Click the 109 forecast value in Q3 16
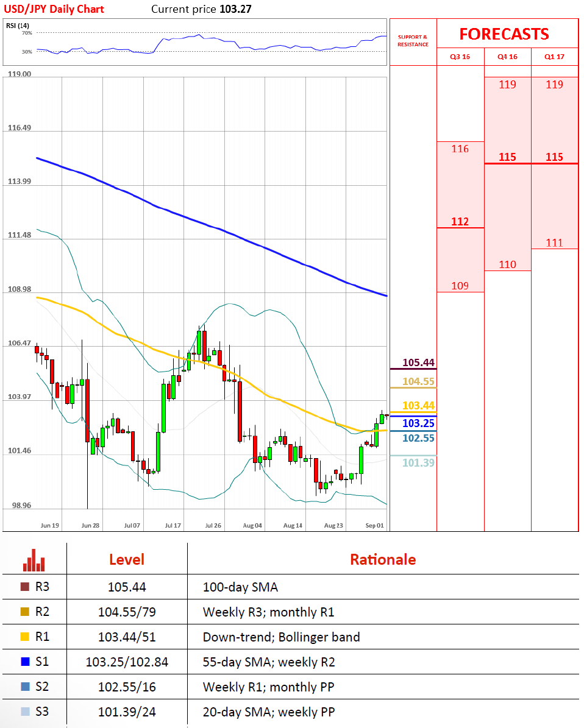This screenshot has height=728, width=584. 460,286
